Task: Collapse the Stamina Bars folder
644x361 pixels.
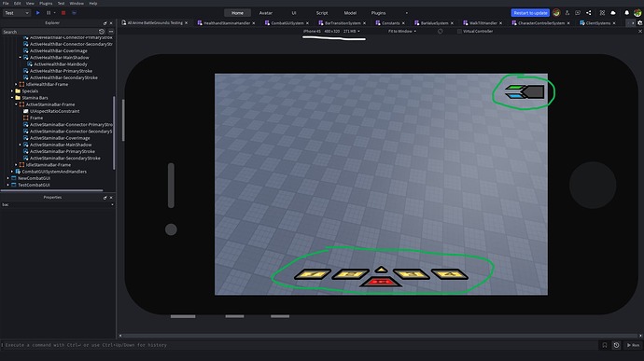Action: coord(12,98)
